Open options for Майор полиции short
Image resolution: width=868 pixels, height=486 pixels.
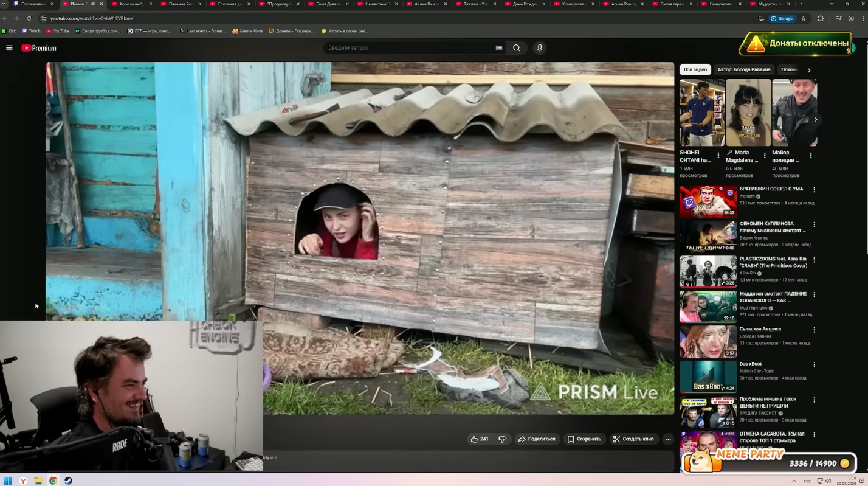(811, 155)
